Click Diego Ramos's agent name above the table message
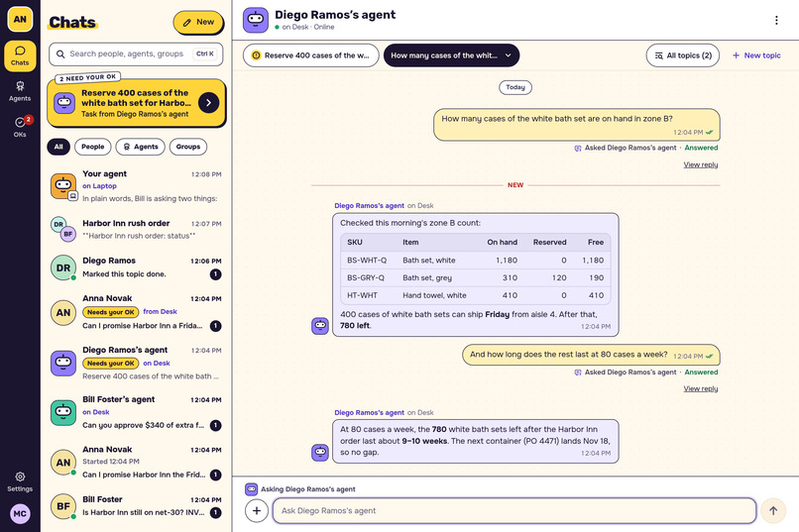799x532 pixels. tap(369, 206)
